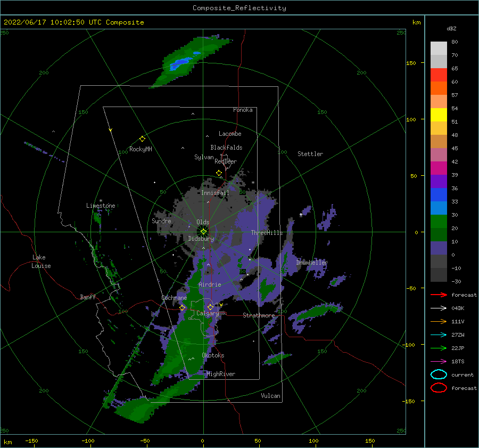Click the yellow diamond marker above Calgary label
The width and height of the screenshot is (479, 448).
pyautogui.click(x=210, y=307)
